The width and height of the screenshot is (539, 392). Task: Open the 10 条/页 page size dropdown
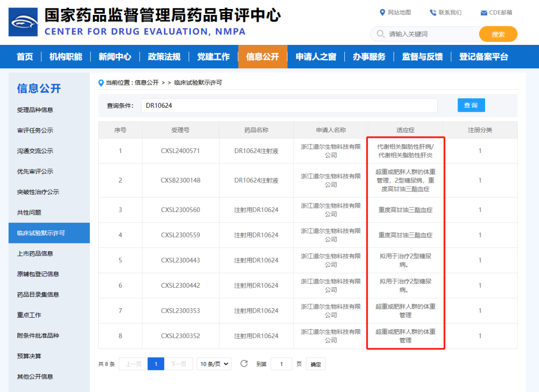coord(214,364)
